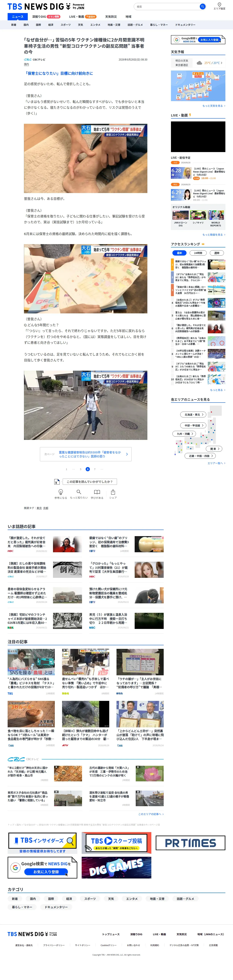Image resolution: width=233 pixels, height=980 pixels.
Task: Select the LIVE・動画 main tab
Action: click(82, 17)
